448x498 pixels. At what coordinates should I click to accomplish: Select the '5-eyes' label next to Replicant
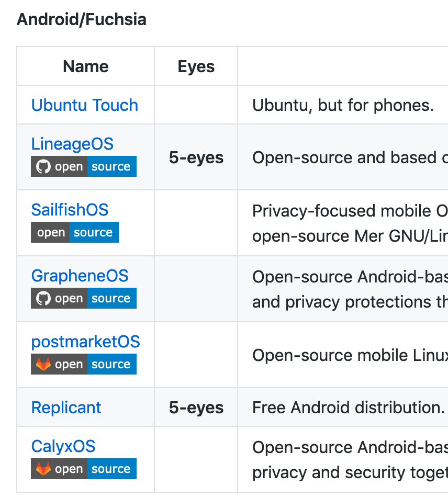pos(196,407)
